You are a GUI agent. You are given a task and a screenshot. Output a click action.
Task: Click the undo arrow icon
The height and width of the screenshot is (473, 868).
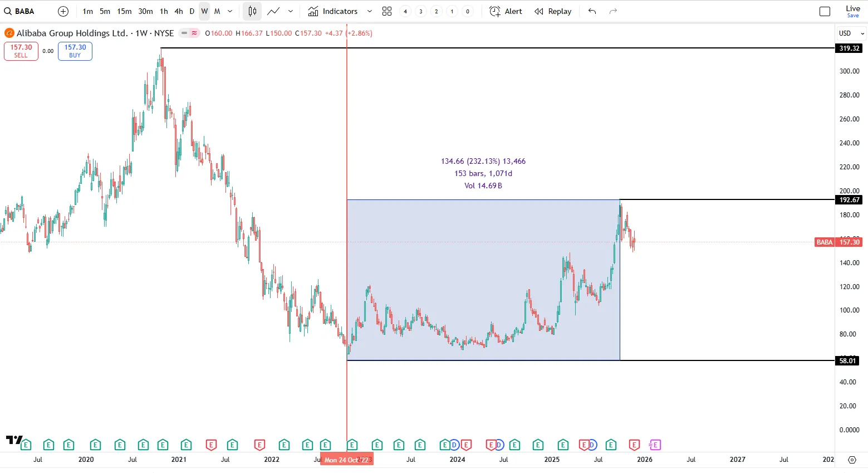(x=592, y=11)
